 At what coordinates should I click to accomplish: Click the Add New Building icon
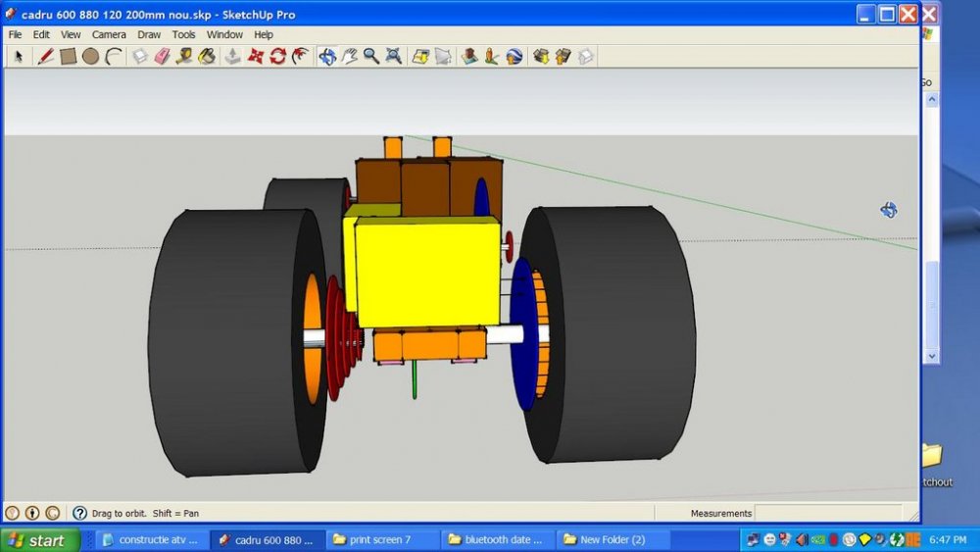point(469,57)
